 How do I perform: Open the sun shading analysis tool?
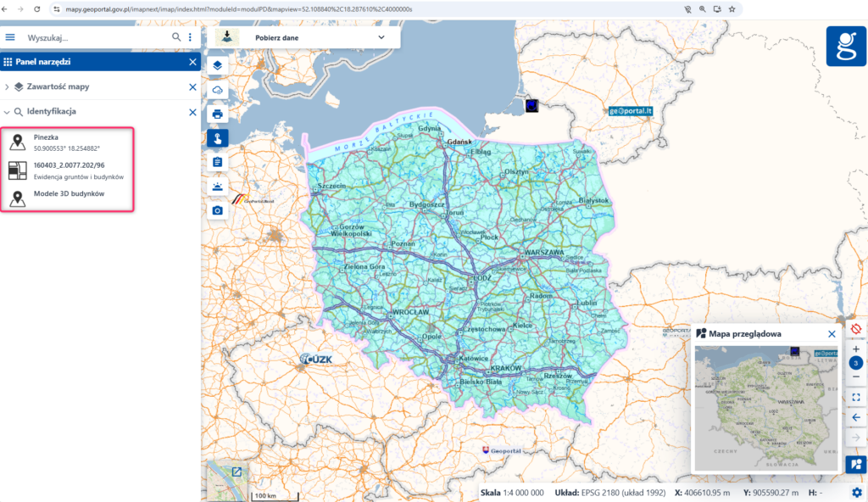[218, 187]
